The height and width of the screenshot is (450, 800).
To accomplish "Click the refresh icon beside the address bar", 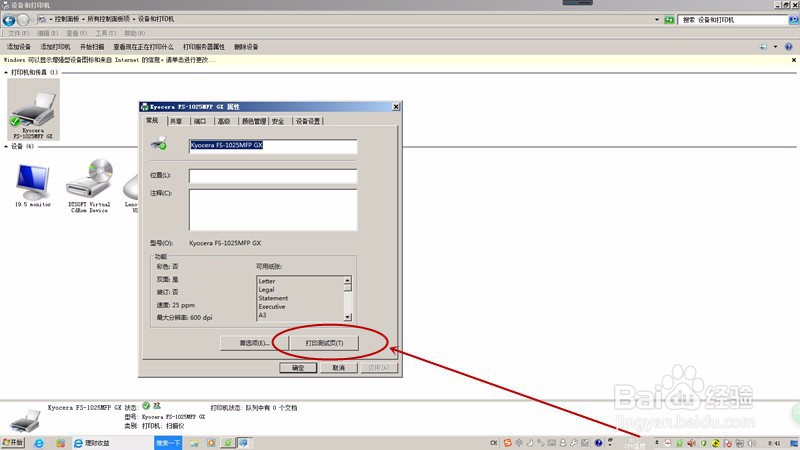I will (x=669, y=20).
